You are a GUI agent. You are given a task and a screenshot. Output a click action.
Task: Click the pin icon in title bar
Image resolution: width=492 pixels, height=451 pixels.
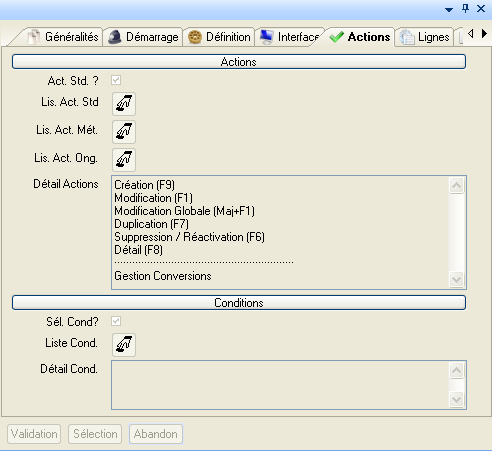pyautogui.click(x=466, y=8)
